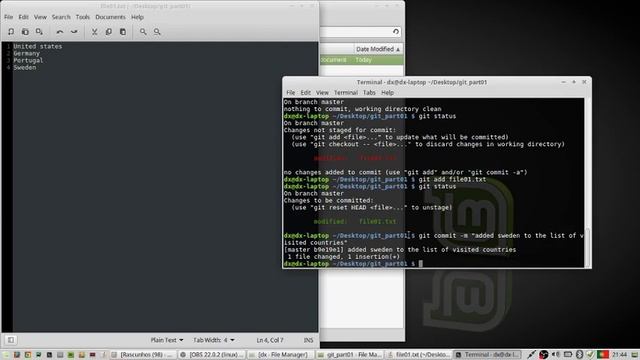Switch to git_part01 File Manager taskbar button
The image size is (640, 360).
tap(350, 355)
